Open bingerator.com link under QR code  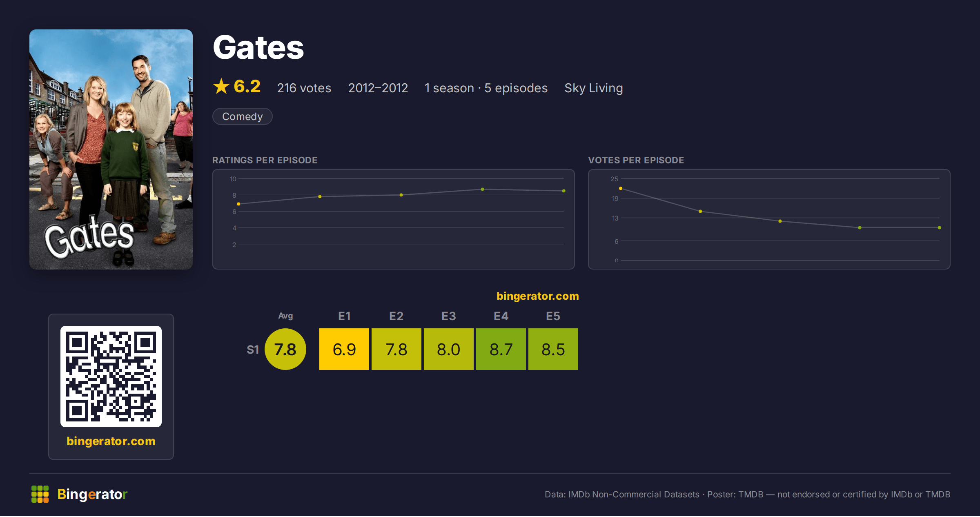tap(111, 441)
